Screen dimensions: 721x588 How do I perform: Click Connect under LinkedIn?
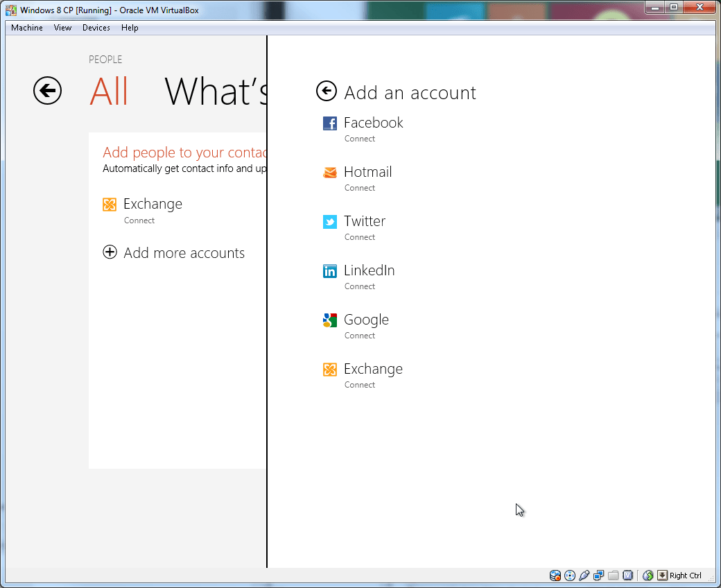[360, 286]
